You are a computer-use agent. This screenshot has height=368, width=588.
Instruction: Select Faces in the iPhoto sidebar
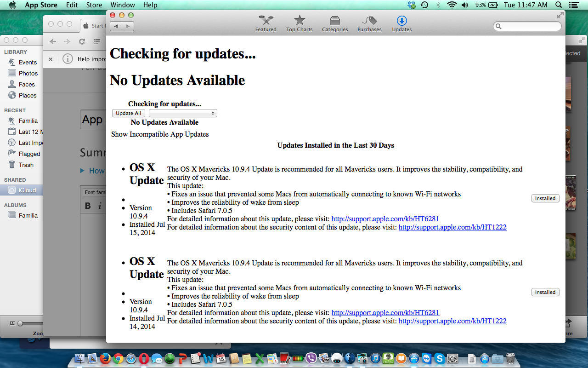[22, 84]
